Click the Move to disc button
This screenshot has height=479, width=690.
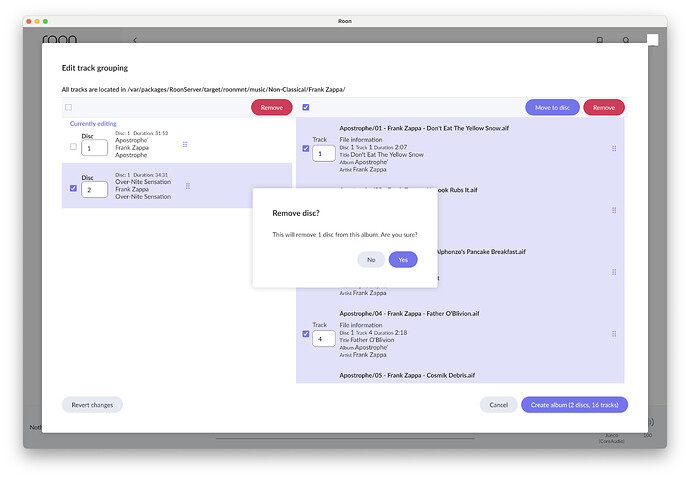[552, 107]
